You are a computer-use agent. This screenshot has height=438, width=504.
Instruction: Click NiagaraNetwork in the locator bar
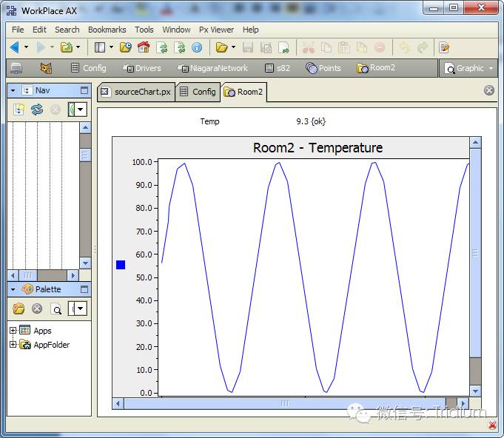click(213, 68)
